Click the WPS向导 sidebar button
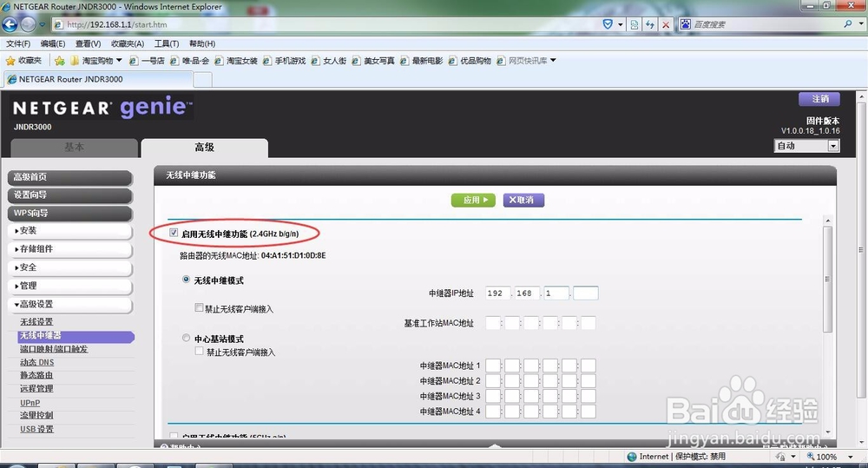The image size is (868, 468). (69, 214)
